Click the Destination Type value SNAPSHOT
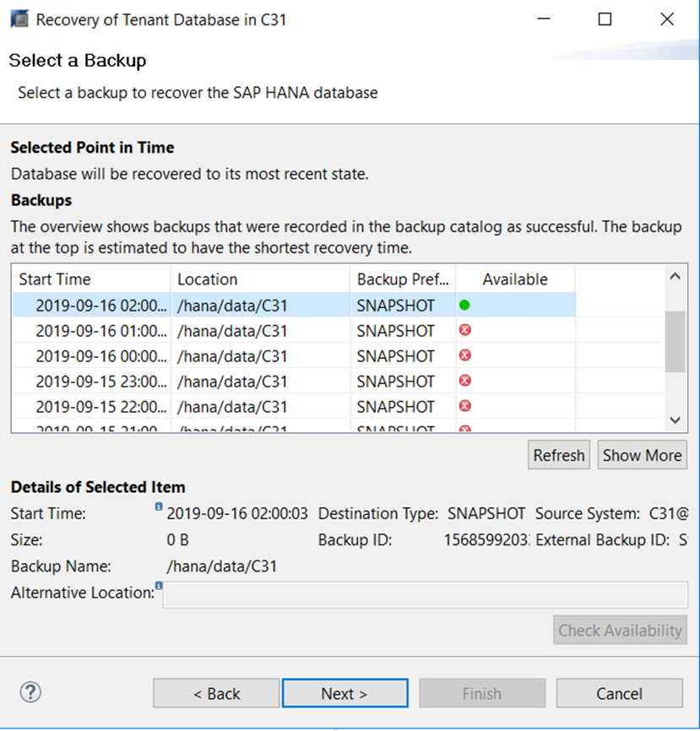The width and height of the screenshot is (700, 731). pyautogui.click(x=486, y=513)
